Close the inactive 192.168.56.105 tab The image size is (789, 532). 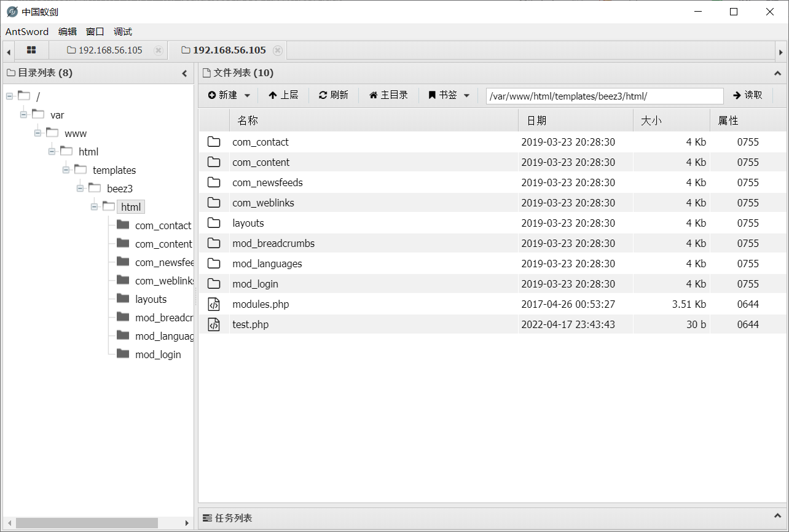pos(159,50)
